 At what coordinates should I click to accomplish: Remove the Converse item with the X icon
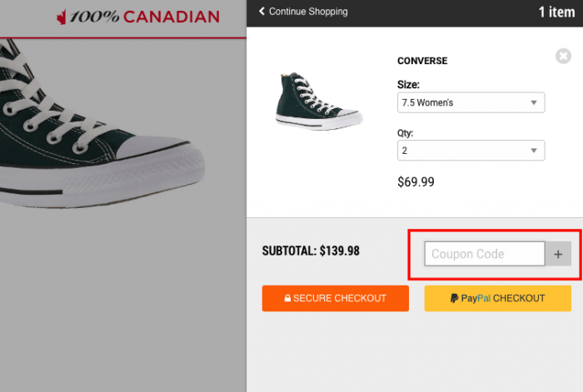pos(564,57)
